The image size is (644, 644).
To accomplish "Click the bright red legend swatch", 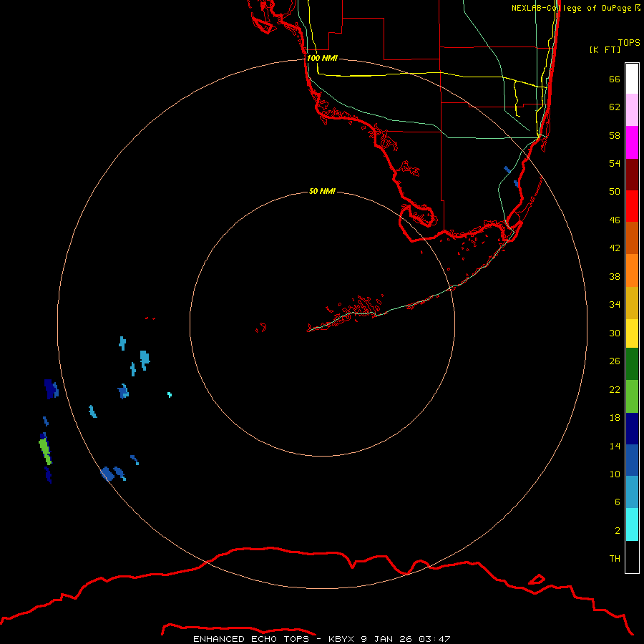I will coord(632,206).
